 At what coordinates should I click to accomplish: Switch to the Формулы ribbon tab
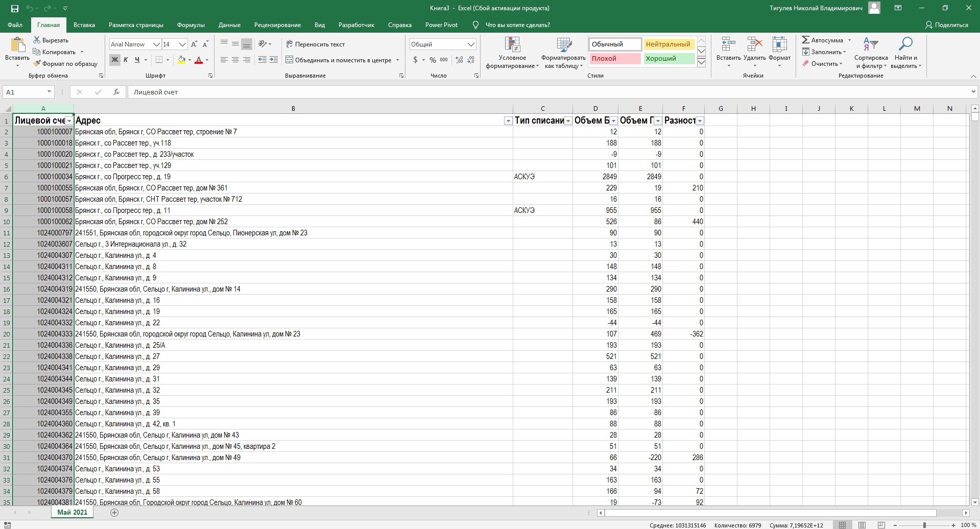point(190,25)
